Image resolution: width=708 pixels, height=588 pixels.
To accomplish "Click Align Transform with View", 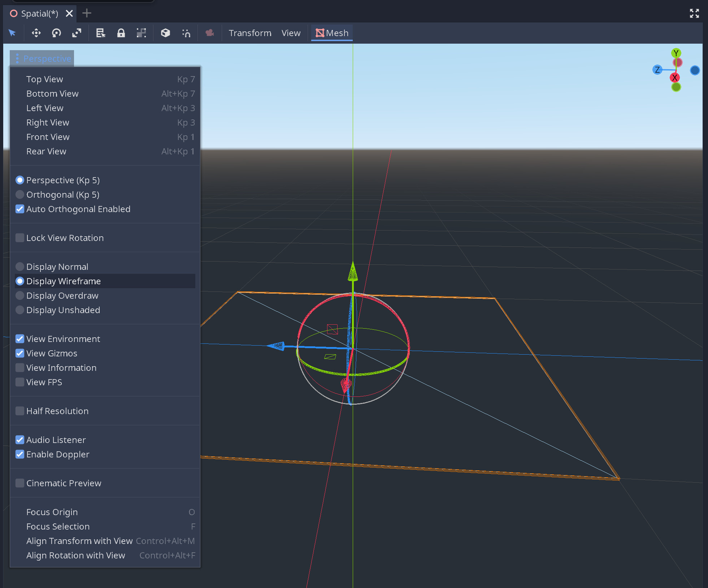I will tap(79, 541).
